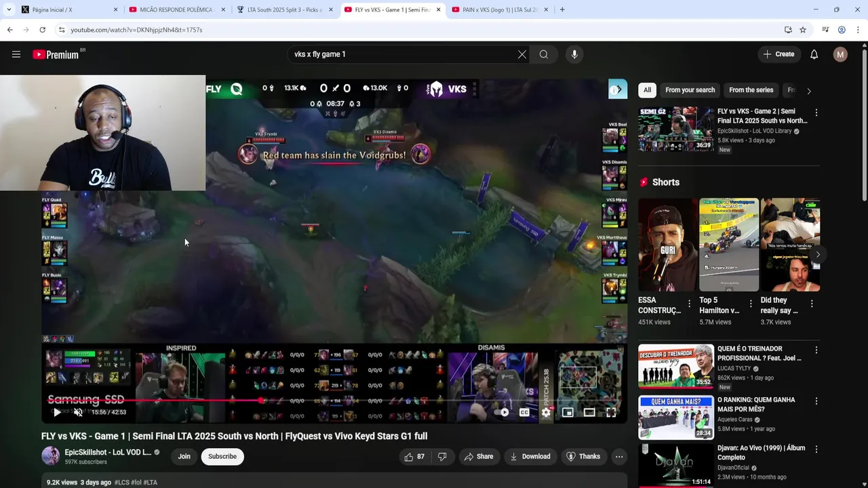Subscribe to EpicSkillshot channel
The width and height of the screenshot is (868, 488).
pyautogui.click(x=222, y=457)
